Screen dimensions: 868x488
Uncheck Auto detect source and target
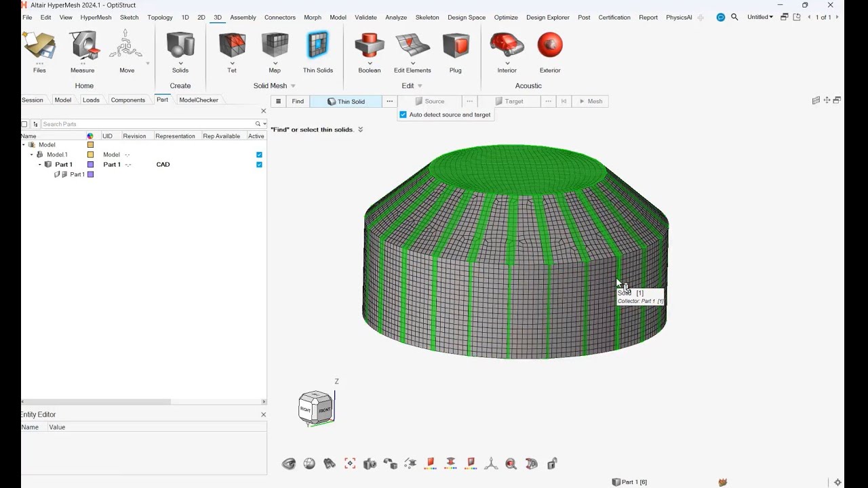tap(403, 115)
